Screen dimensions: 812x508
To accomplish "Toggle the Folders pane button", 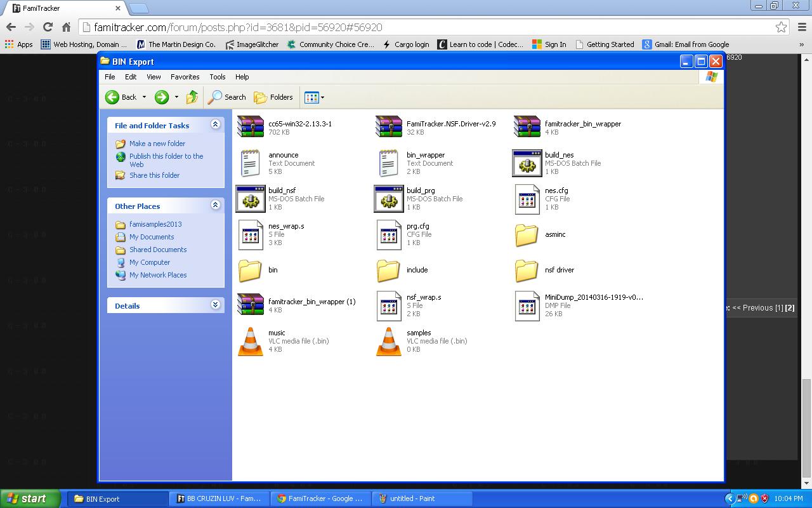I will click(x=273, y=97).
